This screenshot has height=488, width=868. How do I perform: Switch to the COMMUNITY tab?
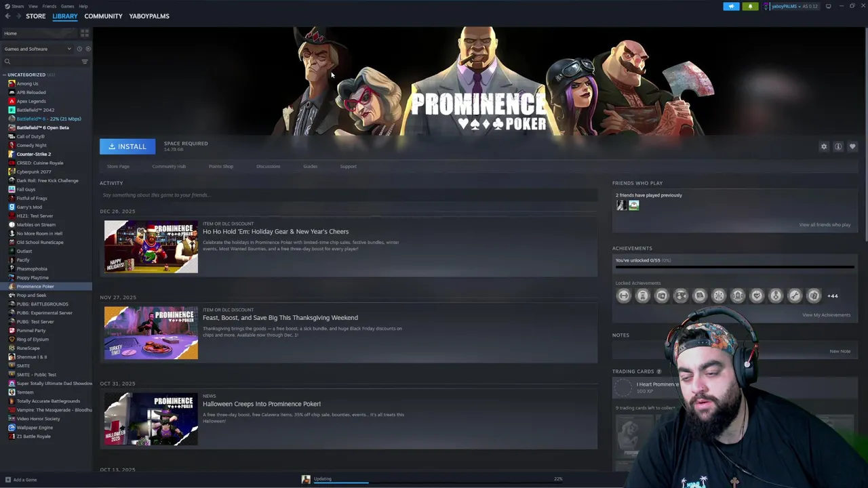pyautogui.click(x=103, y=16)
